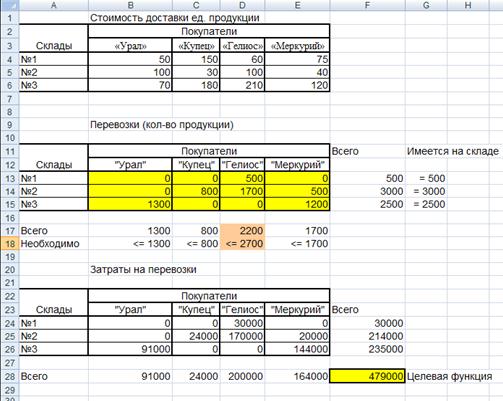Select column B header
503x401 pixels.
point(130,5)
